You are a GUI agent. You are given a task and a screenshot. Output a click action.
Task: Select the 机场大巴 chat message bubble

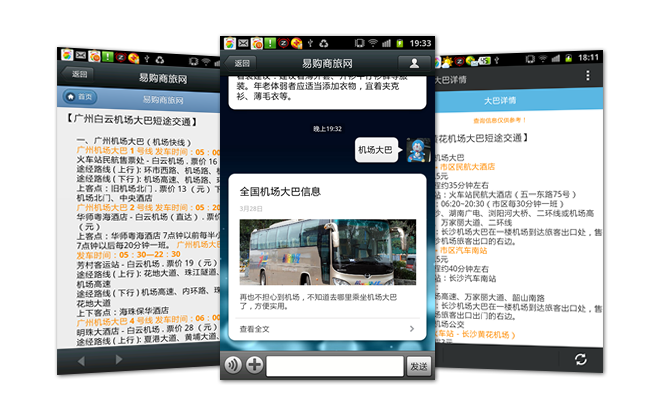[x=375, y=151]
